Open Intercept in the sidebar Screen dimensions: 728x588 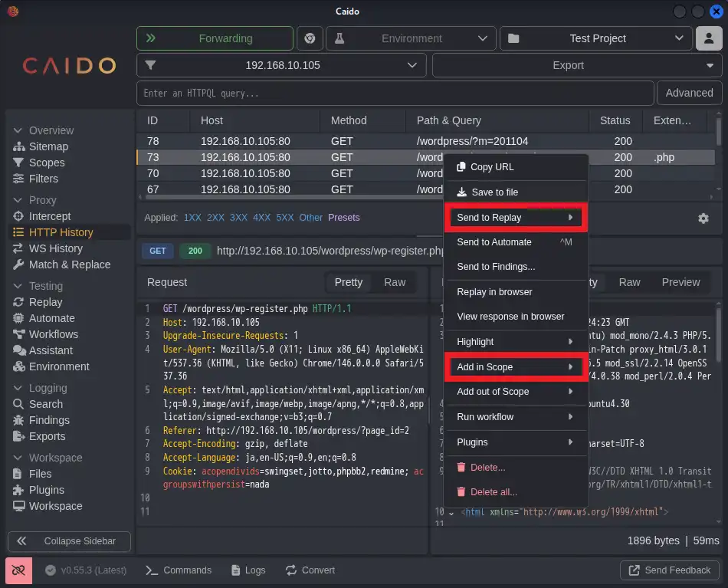point(49,216)
